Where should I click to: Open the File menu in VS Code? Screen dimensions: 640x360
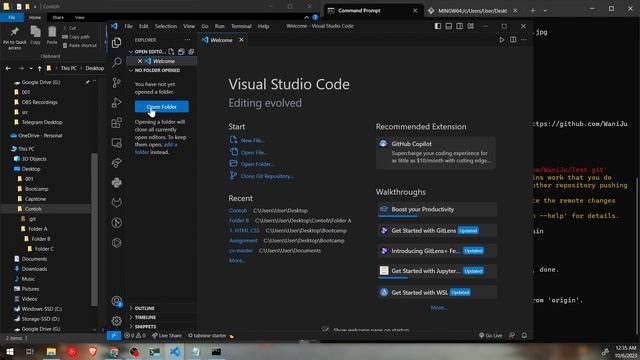tap(129, 26)
